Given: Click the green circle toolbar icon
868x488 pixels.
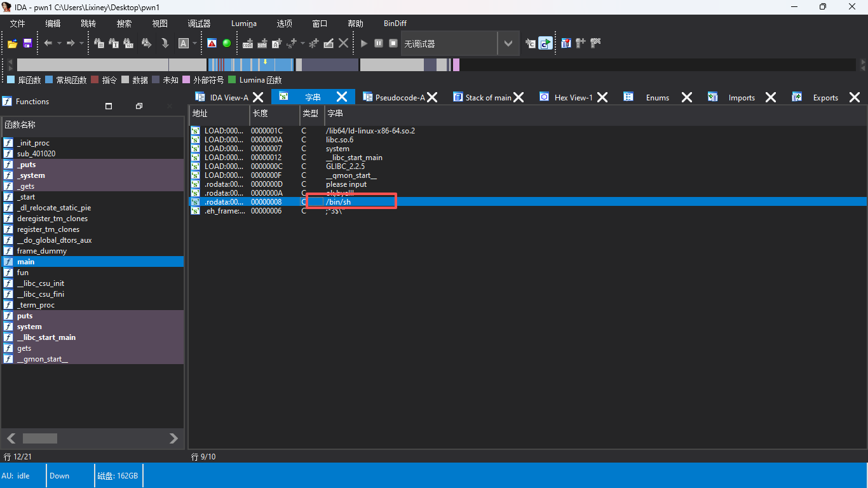Looking at the screenshot, I should coord(227,43).
